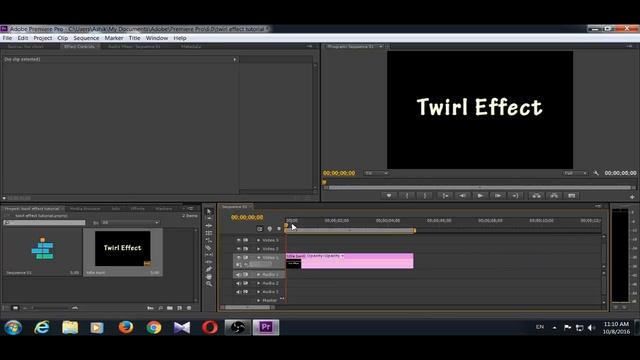Open the Program monitor Button Editor plus
Viewport: 640px width, 360px height.
pos(632,197)
